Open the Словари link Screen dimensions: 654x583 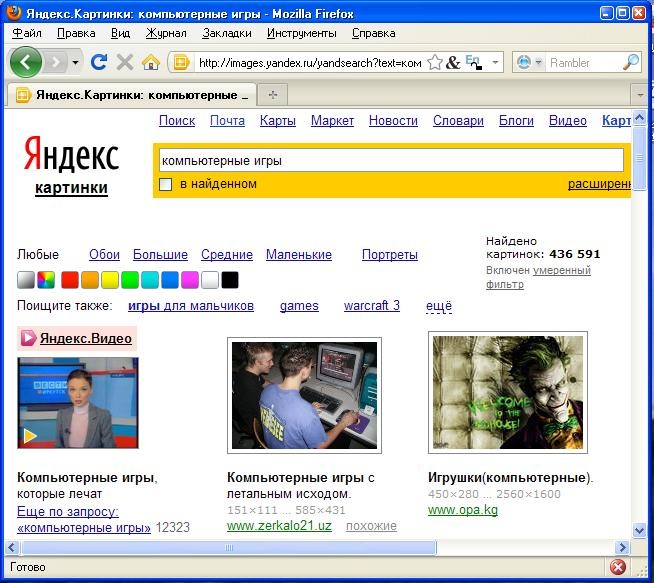coord(458,121)
